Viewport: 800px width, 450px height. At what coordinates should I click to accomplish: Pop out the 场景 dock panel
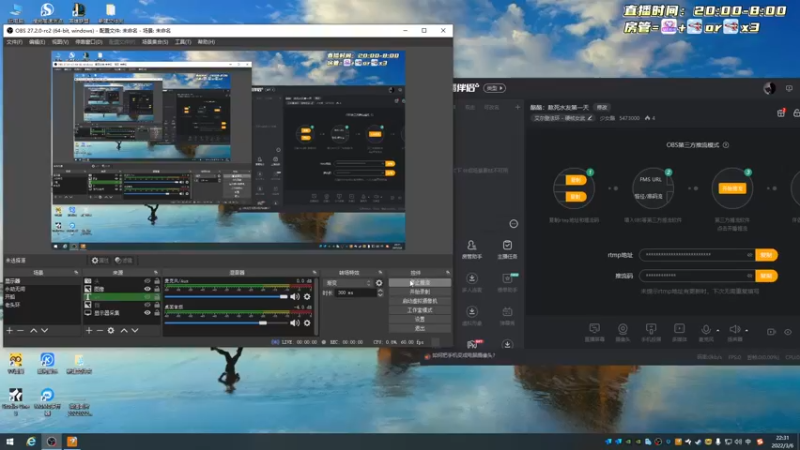[x=76, y=272]
